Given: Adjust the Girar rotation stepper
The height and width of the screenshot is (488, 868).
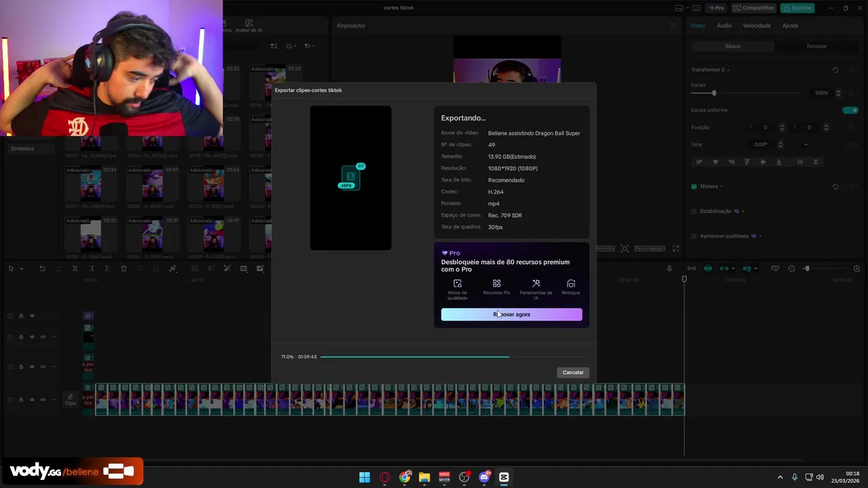Looking at the screenshot, I should pyautogui.click(x=781, y=144).
